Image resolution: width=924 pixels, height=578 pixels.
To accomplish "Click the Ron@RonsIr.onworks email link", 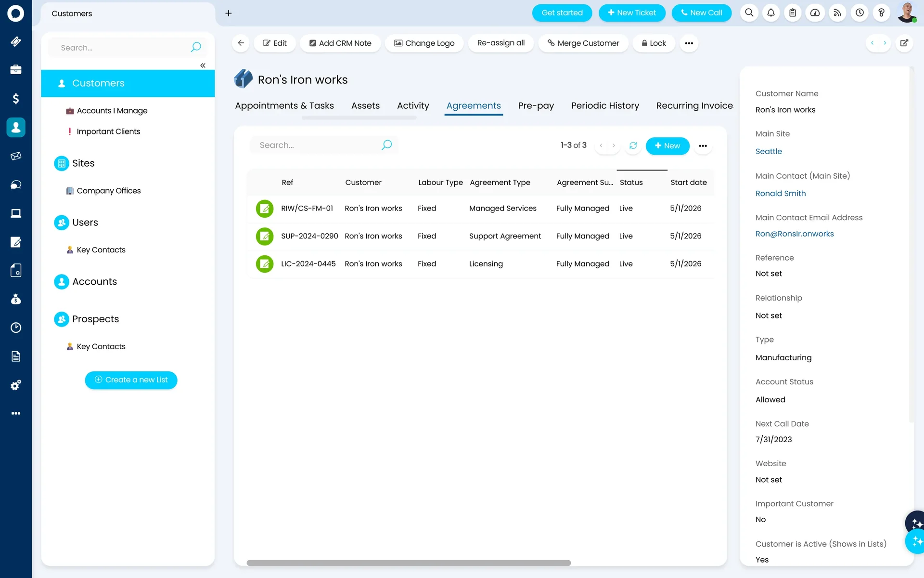I will pos(794,234).
